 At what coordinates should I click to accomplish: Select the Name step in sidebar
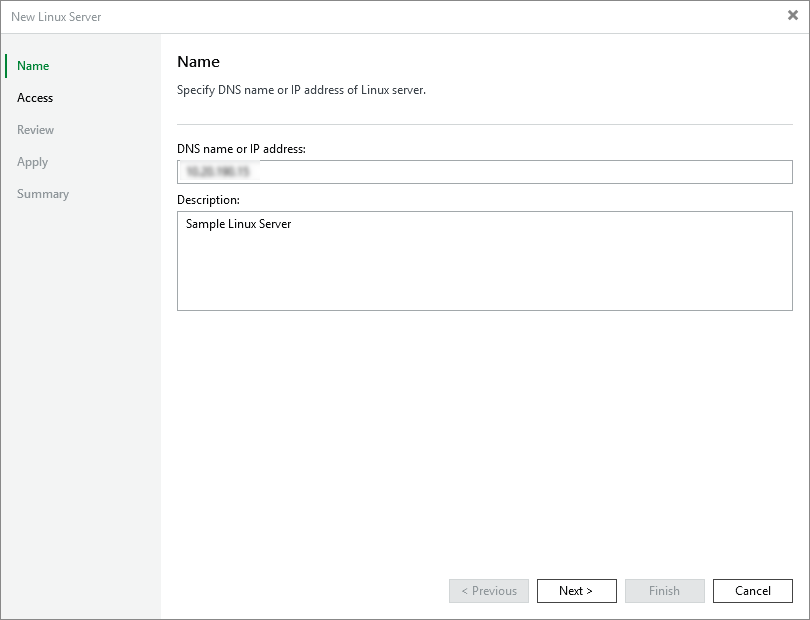(x=33, y=66)
